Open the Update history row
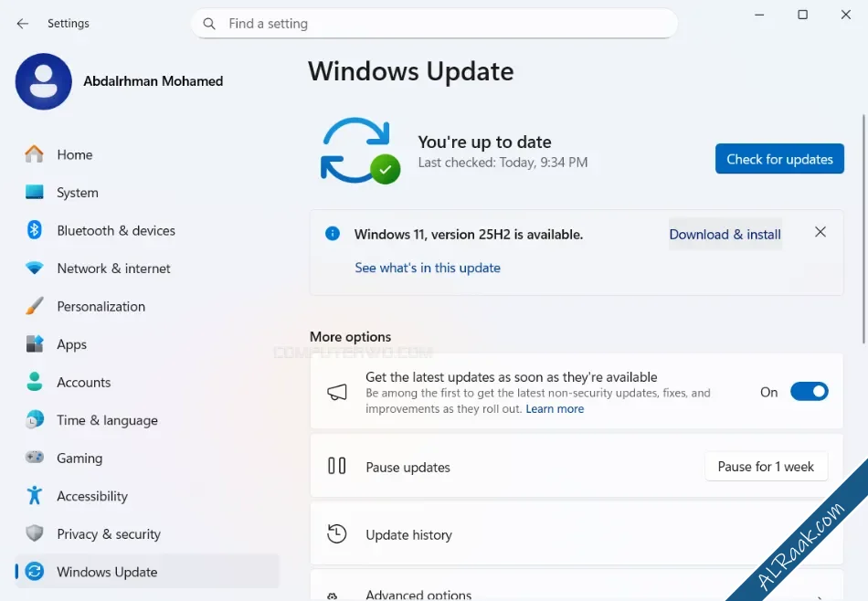The width and height of the screenshot is (868, 601). [x=577, y=534]
